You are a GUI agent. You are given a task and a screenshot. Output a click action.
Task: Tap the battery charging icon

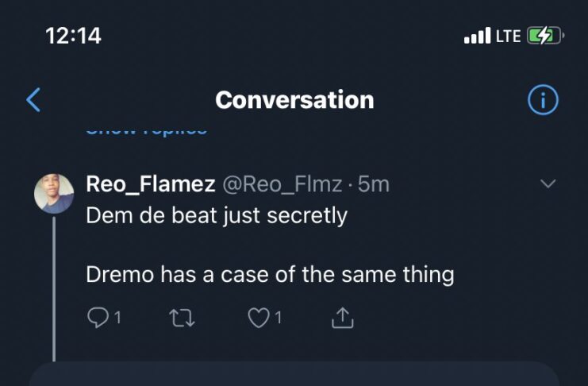pyautogui.click(x=544, y=36)
